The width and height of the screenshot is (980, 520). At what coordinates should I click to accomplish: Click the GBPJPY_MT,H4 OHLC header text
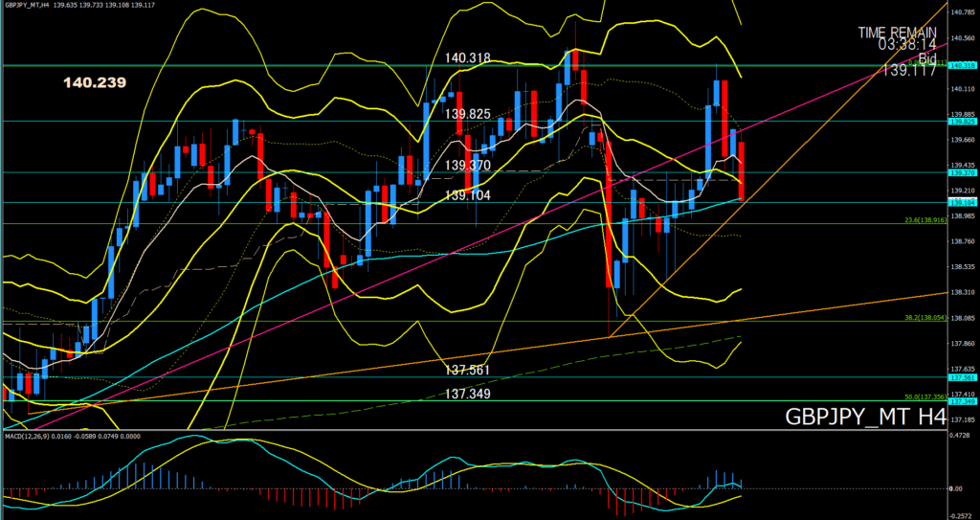[x=79, y=5]
